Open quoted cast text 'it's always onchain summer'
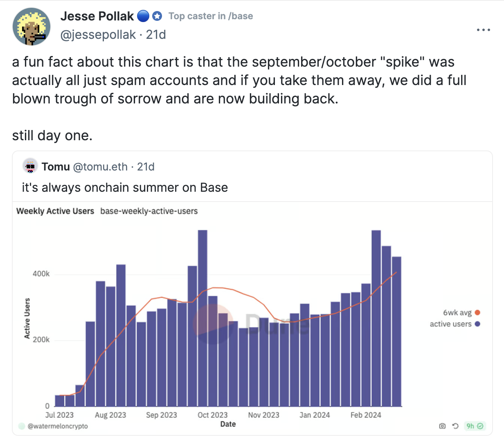This screenshot has height=444, width=504. click(125, 188)
